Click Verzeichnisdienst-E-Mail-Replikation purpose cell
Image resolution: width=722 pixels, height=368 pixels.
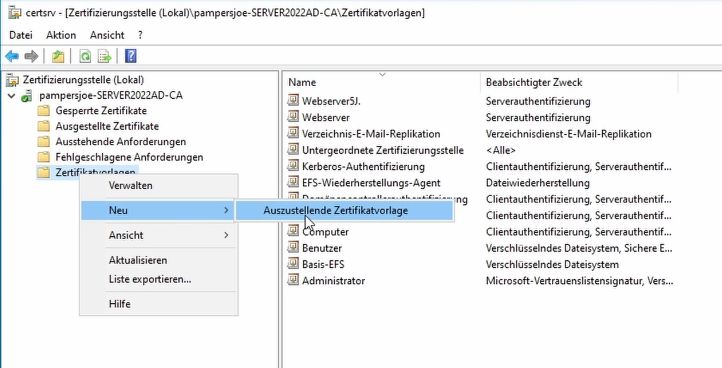pyautogui.click(x=569, y=134)
